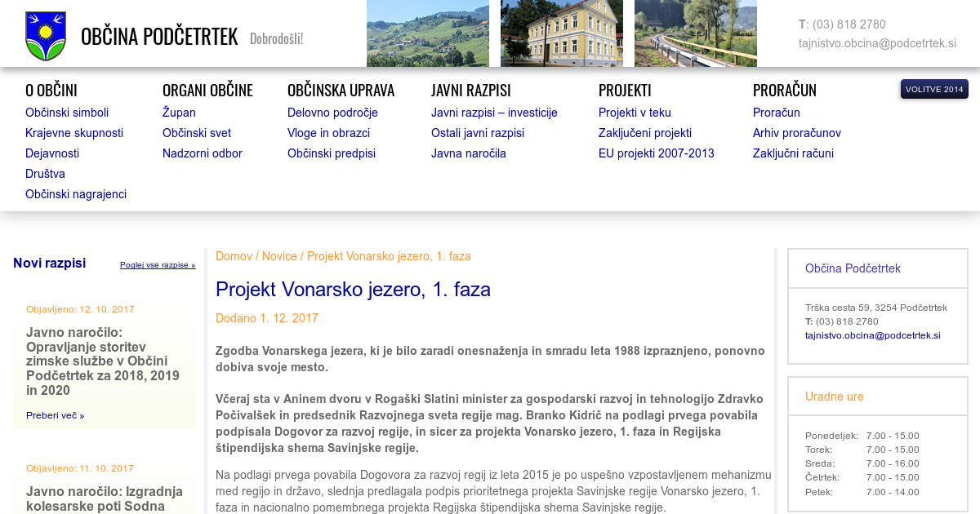The image size is (980, 514).
Task: Select Arhiv proračunov menu item
Action: click(x=796, y=133)
